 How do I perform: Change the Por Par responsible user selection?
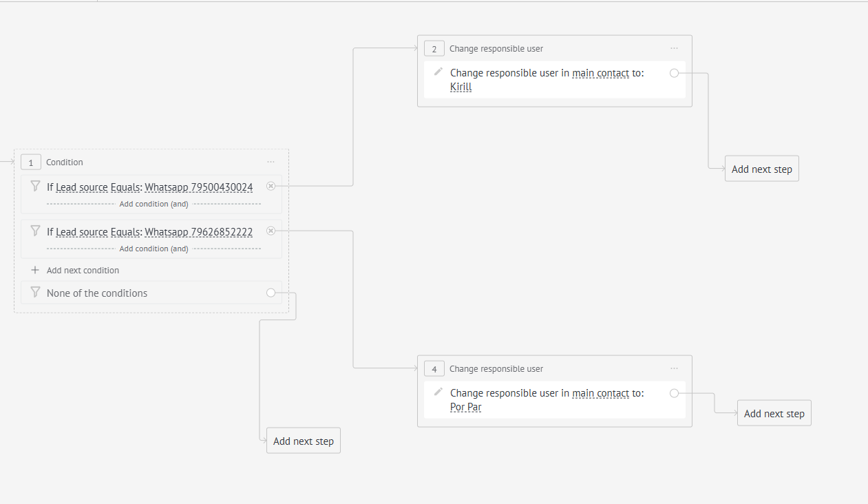tap(465, 407)
